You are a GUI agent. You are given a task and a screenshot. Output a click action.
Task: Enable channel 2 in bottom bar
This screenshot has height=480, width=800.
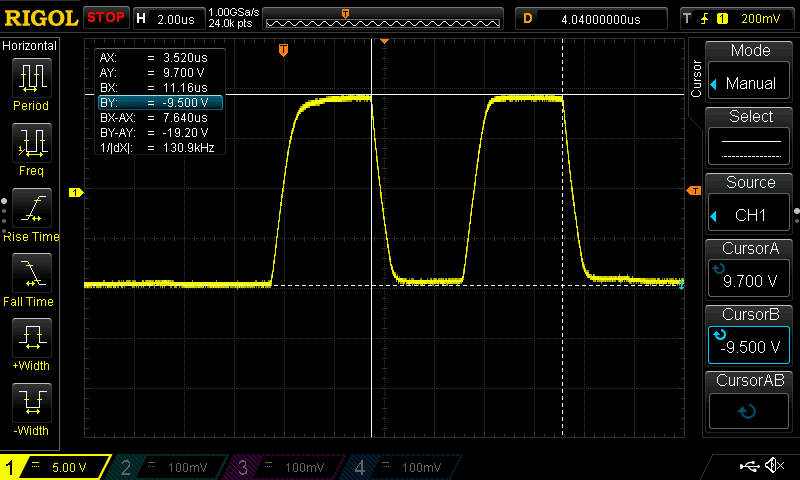(x=170, y=467)
